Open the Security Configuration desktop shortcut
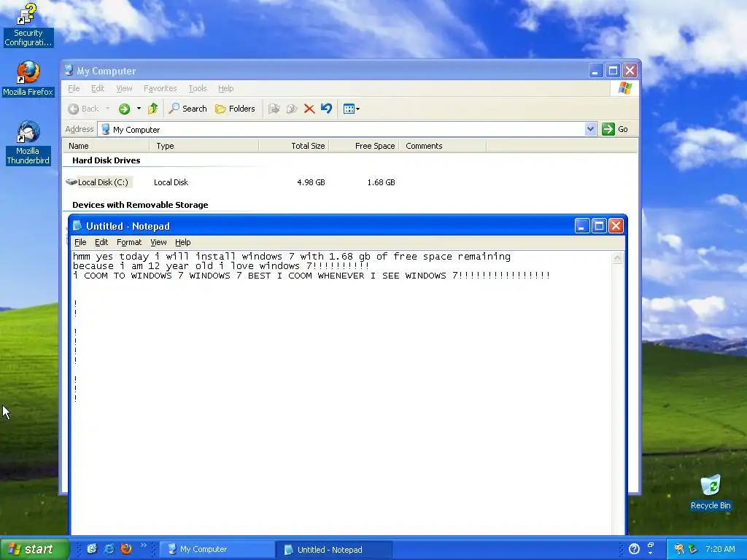This screenshot has height=560, width=747. point(28,25)
